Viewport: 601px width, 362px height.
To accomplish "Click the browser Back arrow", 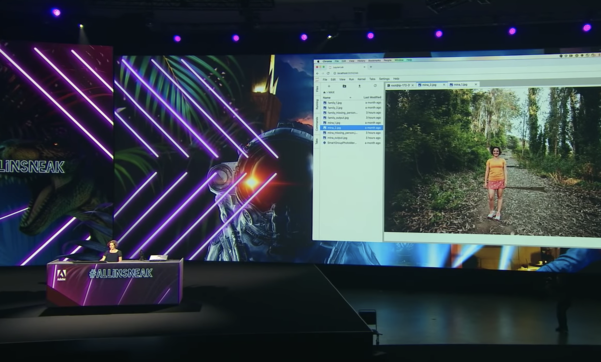I will [318, 73].
